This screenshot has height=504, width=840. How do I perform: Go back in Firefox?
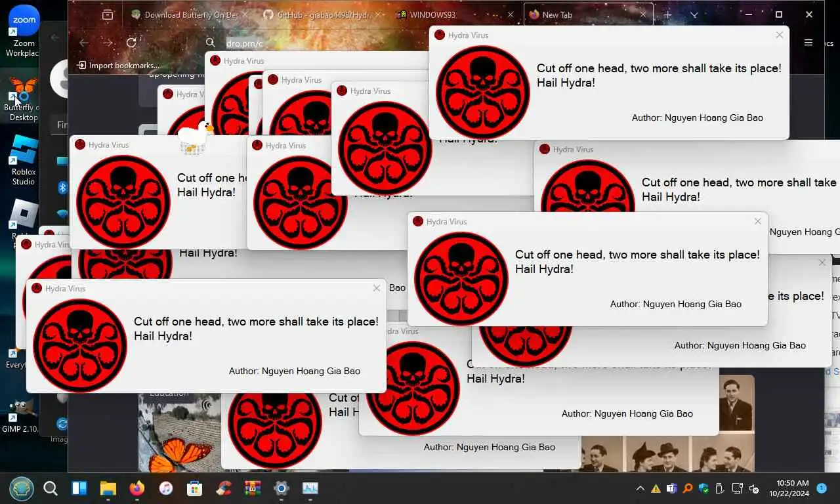pos(84,43)
